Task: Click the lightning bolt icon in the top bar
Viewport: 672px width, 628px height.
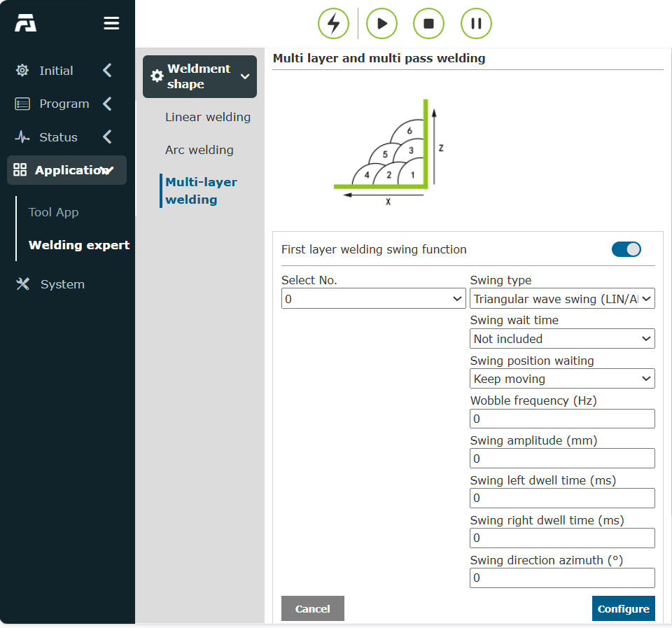Action: (x=333, y=24)
